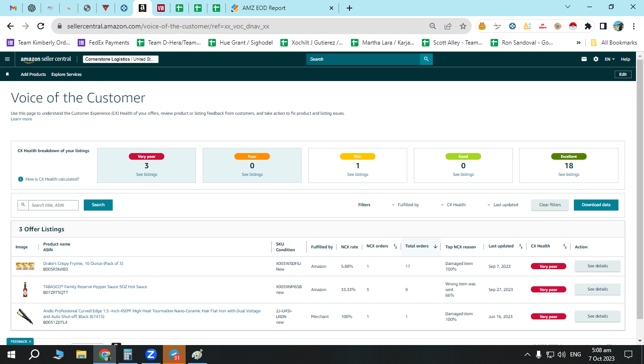This screenshot has width=644, height=364.
Task: Open a new browser tab
Action: [349, 8]
